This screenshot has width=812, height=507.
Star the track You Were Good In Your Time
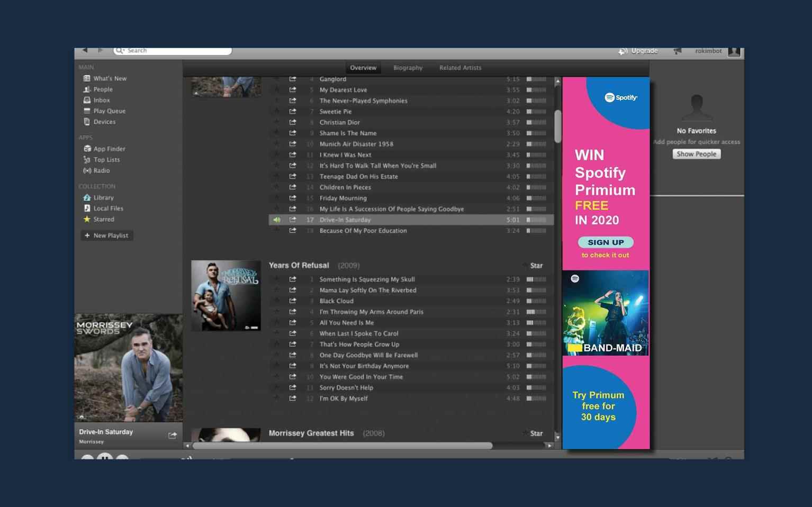tap(276, 376)
